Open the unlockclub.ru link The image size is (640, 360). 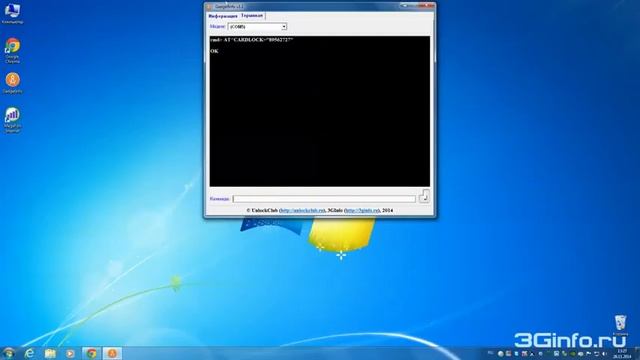[302, 211]
